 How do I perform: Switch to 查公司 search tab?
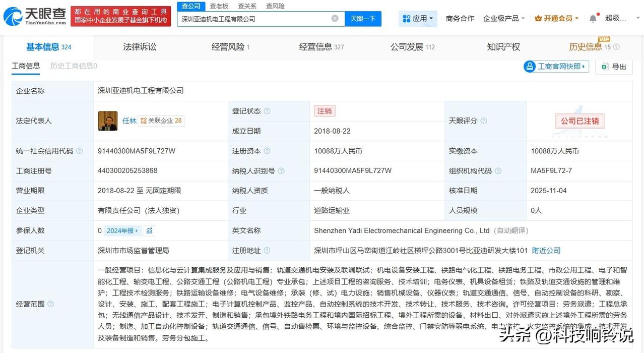(191, 6)
